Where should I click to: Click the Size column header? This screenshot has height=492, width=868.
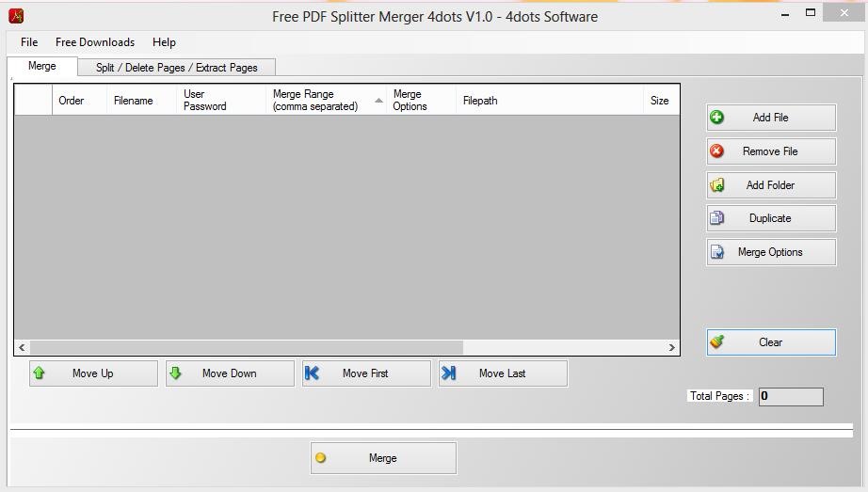662,100
